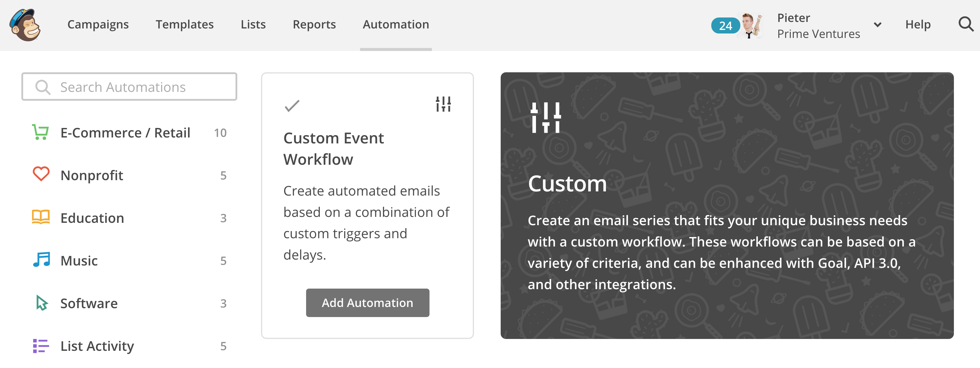
Task: Go to the Reports section
Action: 314,25
